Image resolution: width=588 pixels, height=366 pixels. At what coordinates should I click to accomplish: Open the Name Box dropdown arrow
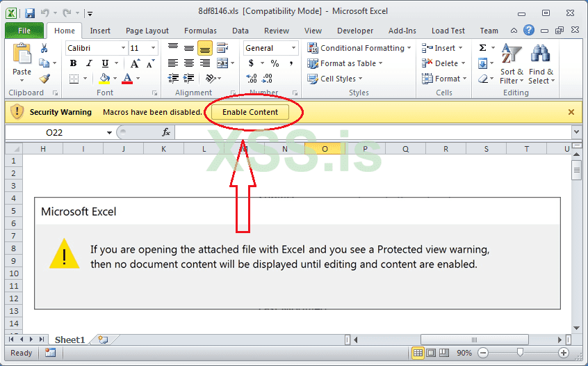tap(109, 132)
